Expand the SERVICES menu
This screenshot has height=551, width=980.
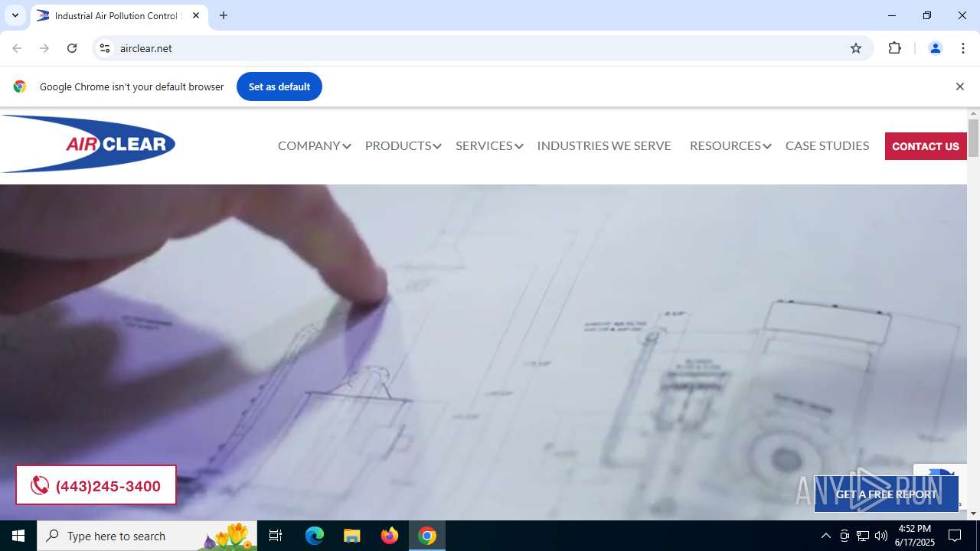(x=489, y=145)
